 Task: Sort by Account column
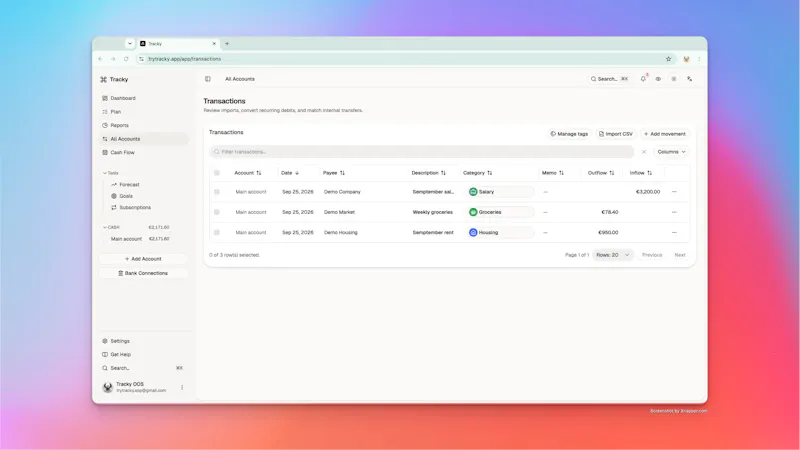[247, 173]
